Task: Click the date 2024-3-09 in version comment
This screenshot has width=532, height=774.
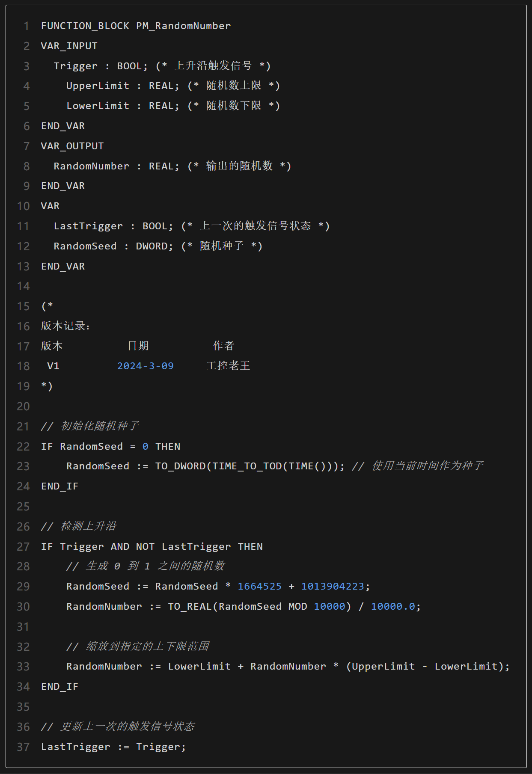Action: 146,366
